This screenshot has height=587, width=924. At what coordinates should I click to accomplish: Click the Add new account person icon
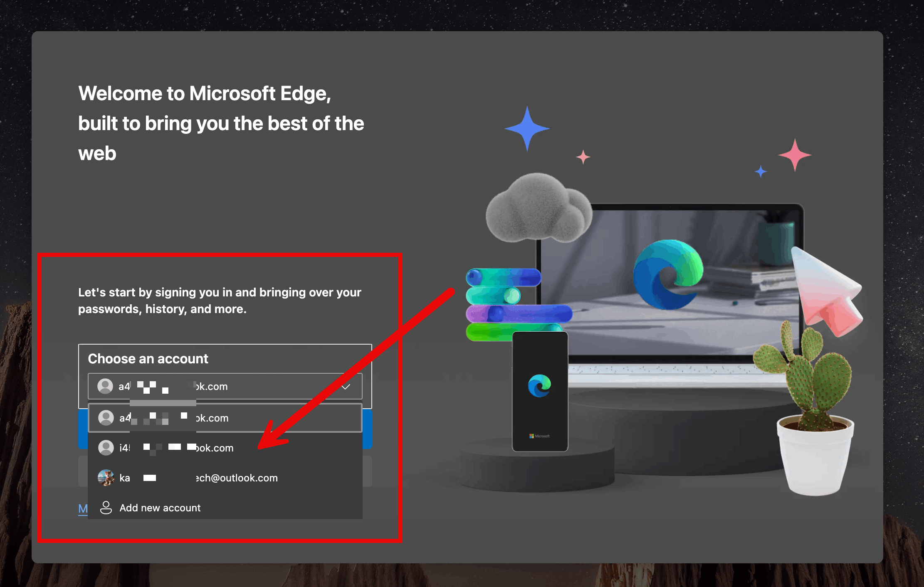(106, 508)
